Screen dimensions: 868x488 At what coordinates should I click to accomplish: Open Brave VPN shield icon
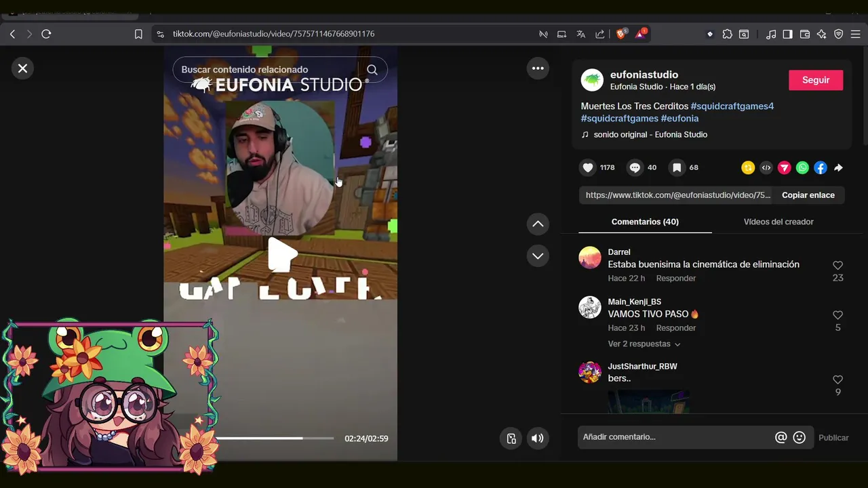(x=839, y=34)
